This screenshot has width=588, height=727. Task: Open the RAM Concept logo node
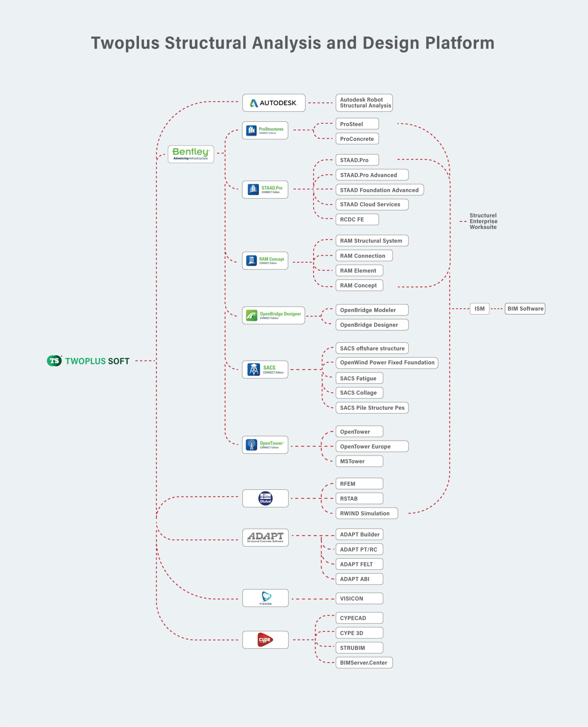coord(265,261)
